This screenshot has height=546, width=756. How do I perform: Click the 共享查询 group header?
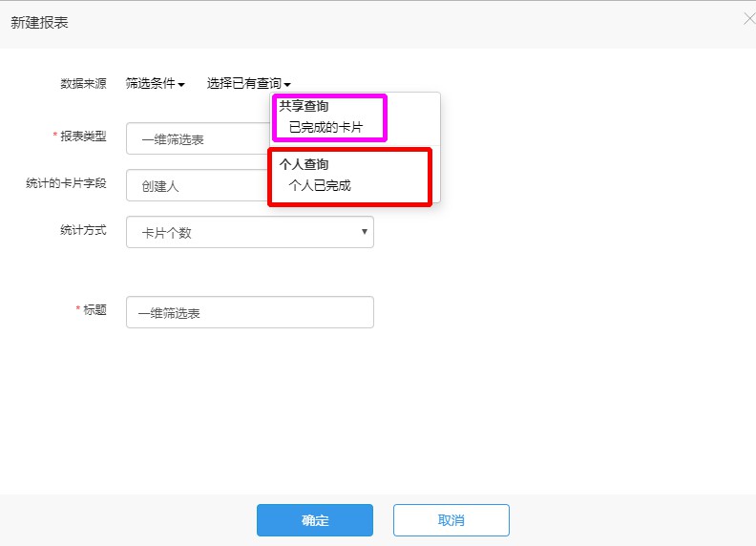pyautogui.click(x=304, y=106)
